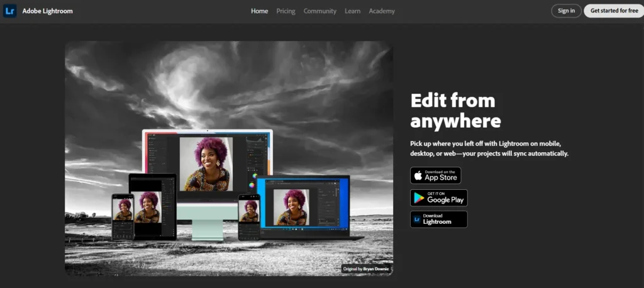Open the Adobe Lightroom brand link

tap(47, 11)
